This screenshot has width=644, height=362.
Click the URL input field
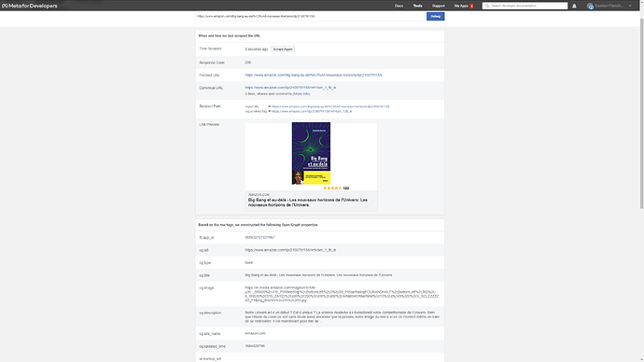click(310, 17)
